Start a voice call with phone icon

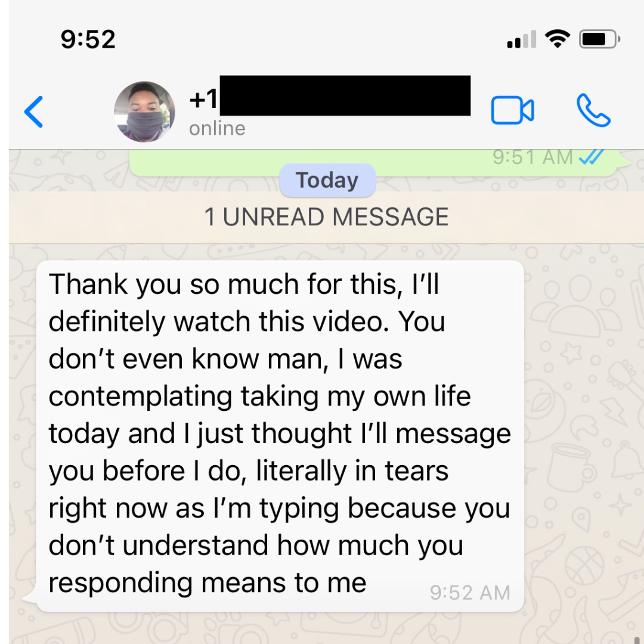593,110
